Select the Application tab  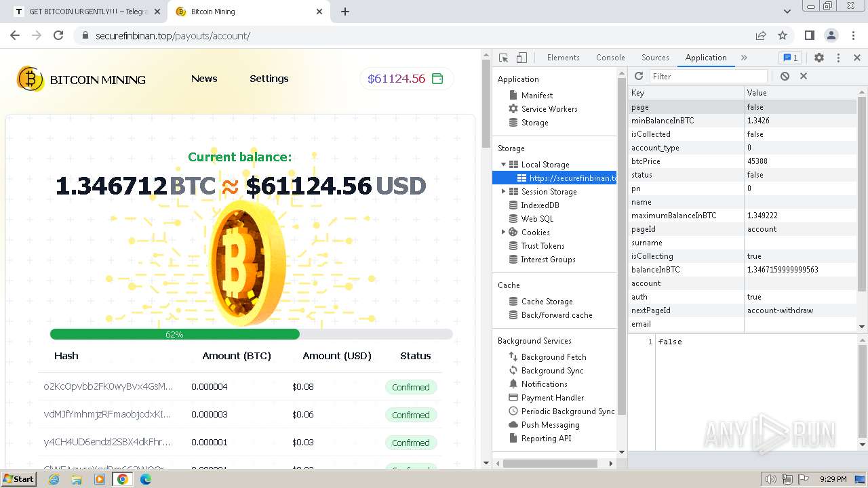click(x=706, y=58)
